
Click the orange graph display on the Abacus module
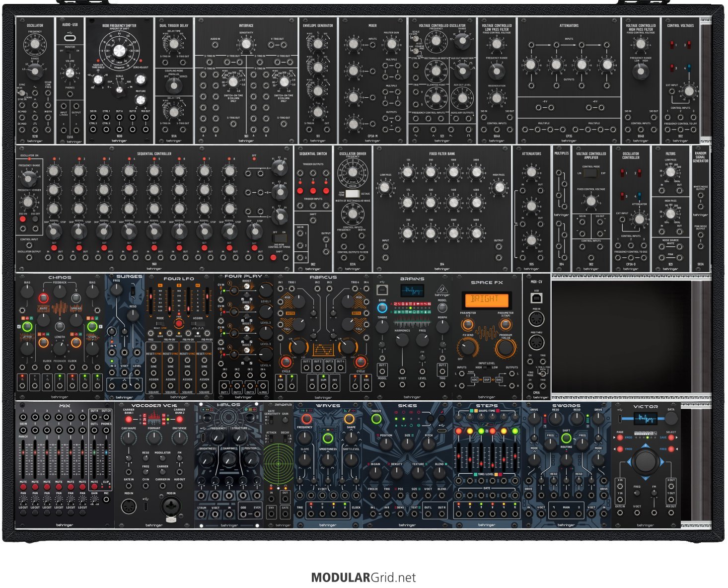click(x=323, y=349)
